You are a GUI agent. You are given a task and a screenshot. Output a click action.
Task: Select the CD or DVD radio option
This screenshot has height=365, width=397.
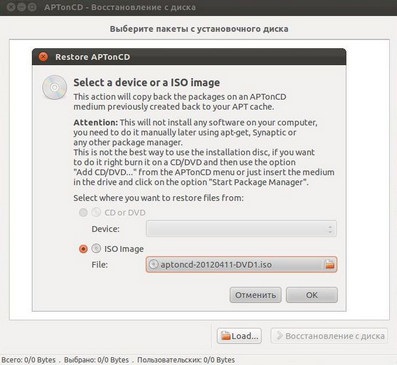coord(83,212)
